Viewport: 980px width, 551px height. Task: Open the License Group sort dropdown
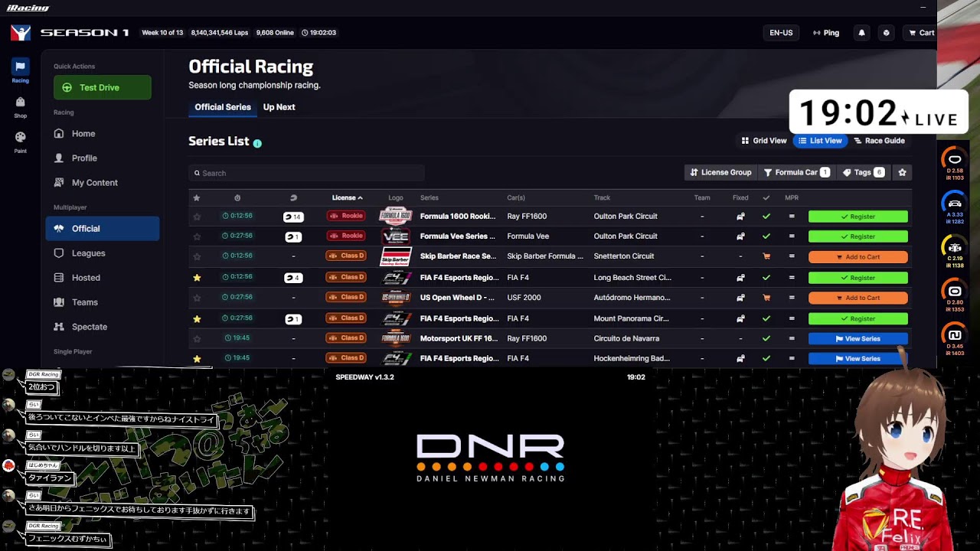point(720,173)
